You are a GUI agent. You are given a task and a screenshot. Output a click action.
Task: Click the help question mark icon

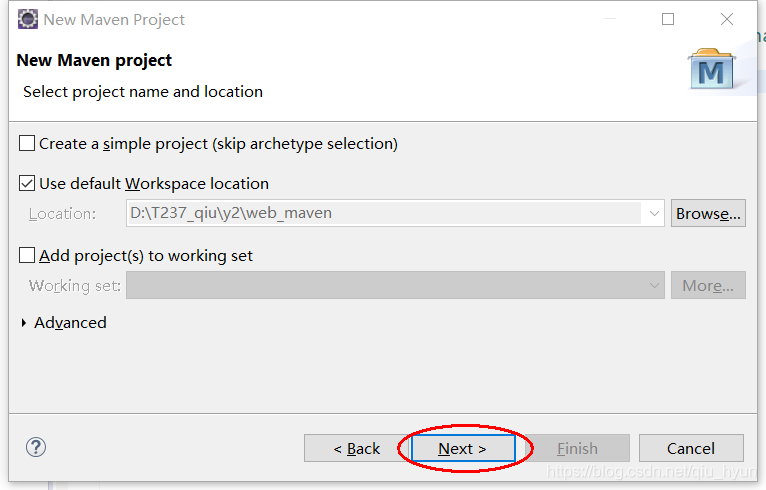click(36, 447)
